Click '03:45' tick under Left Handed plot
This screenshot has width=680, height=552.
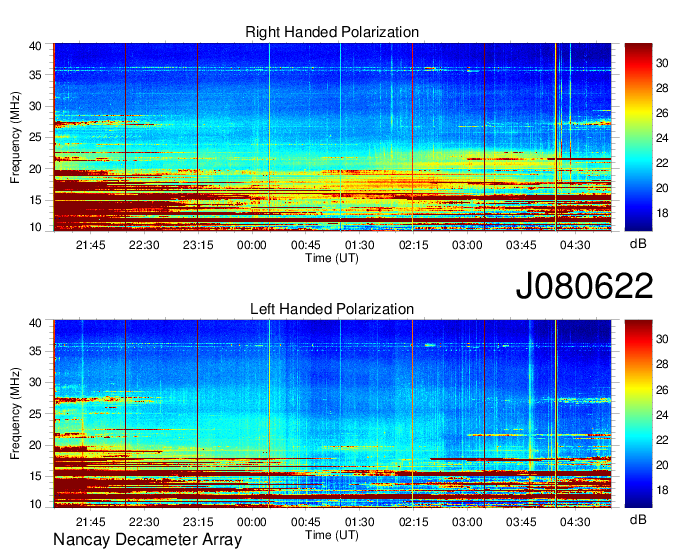click(521, 522)
